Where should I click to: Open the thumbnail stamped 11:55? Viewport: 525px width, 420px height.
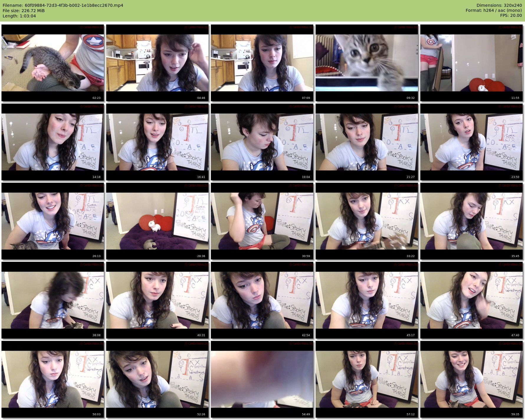coord(472,63)
